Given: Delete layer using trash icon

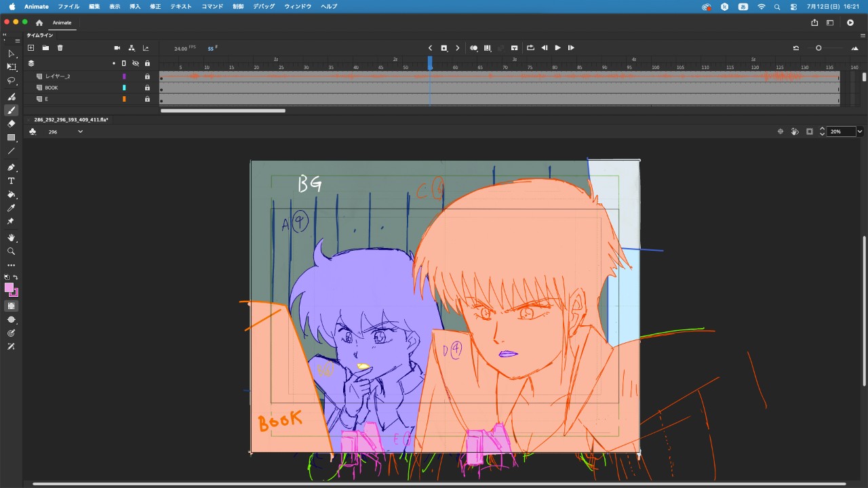Looking at the screenshot, I should [x=60, y=48].
